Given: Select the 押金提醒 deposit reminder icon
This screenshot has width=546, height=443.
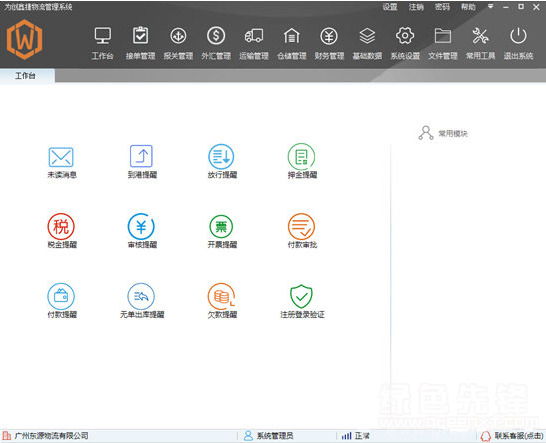Looking at the screenshot, I should click(302, 157).
